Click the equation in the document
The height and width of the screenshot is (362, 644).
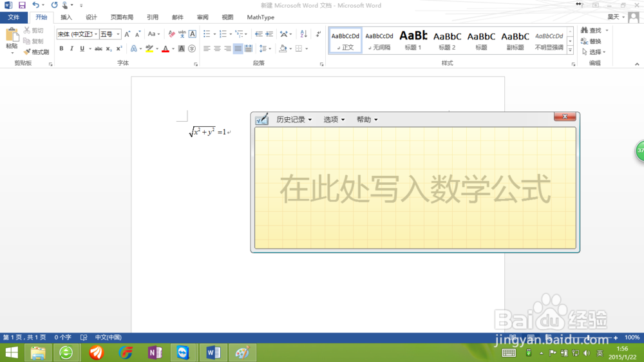[208, 132]
